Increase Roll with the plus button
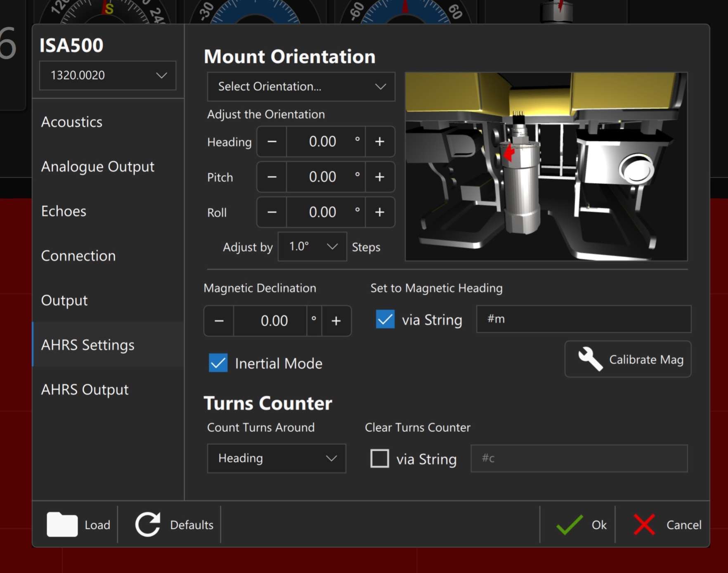728x573 pixels. pyautogui.click(x=380, y=212)
